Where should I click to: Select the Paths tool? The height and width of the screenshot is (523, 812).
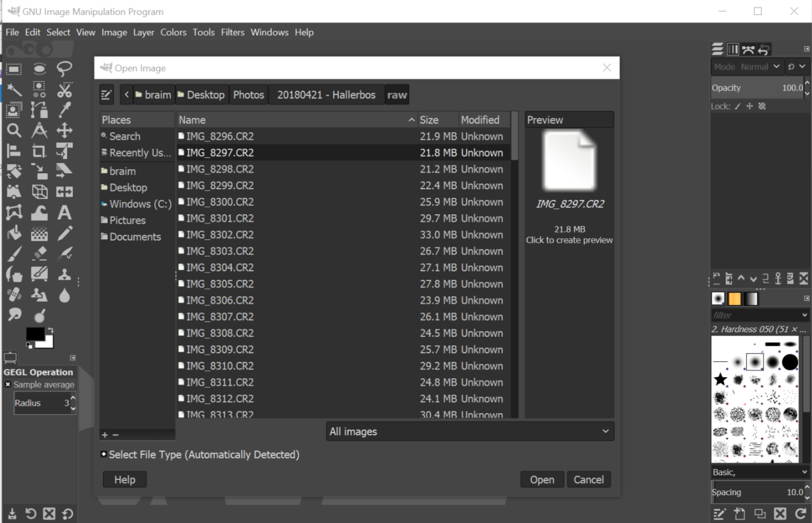(x=39, y=110)
